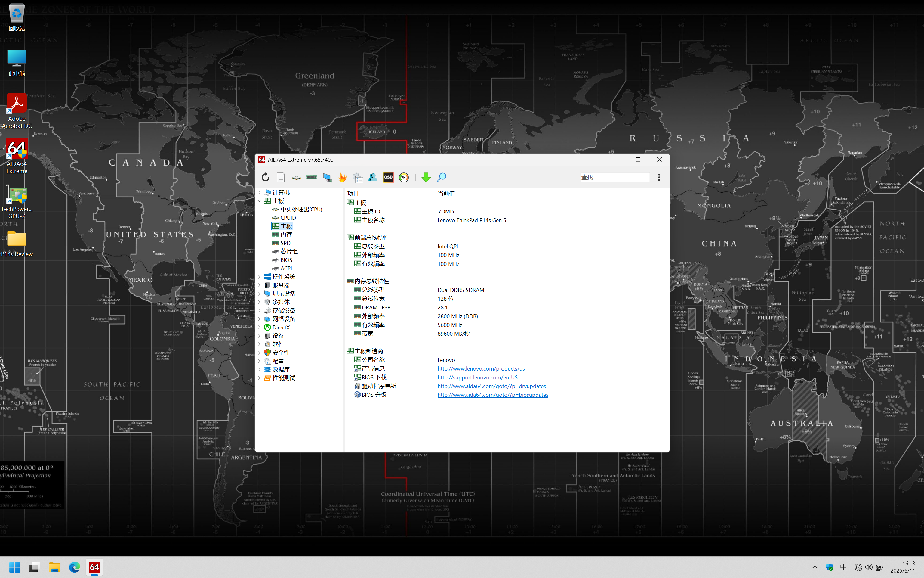Click the report wizard toolbar icon
Screen dimensions: 924x578
(358, 177)
